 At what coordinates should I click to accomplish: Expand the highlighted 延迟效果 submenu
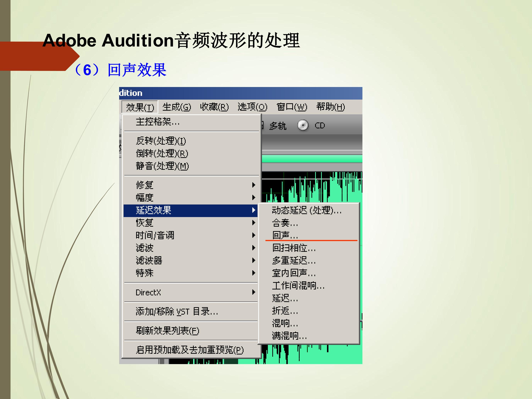click(190, 210)
